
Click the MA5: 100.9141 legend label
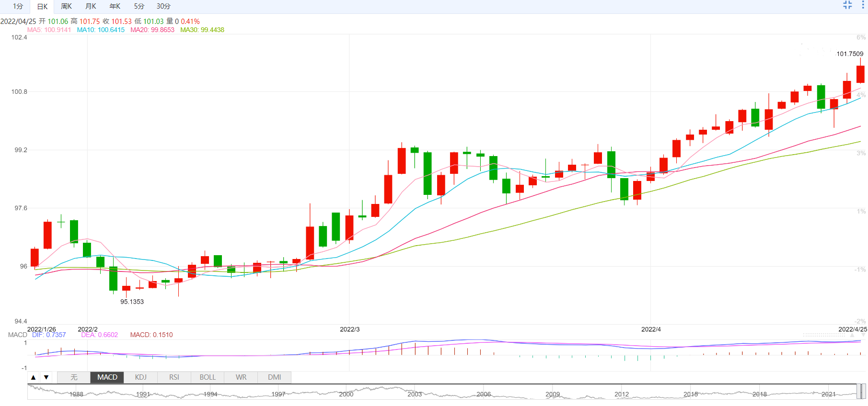49,30
